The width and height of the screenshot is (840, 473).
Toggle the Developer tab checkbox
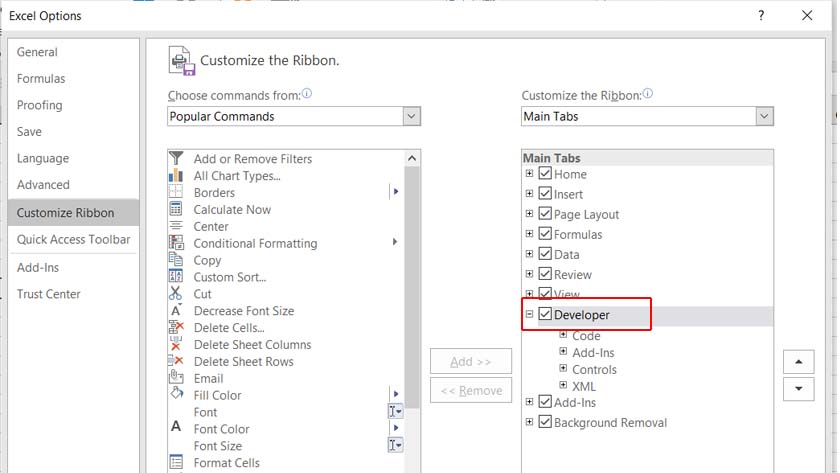[545, 314]
